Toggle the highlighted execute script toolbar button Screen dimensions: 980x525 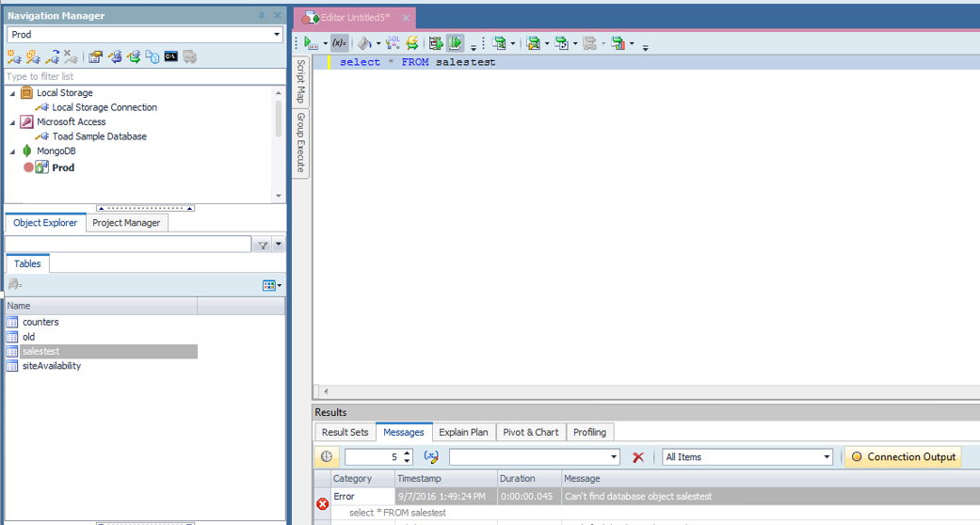[456, 43]
